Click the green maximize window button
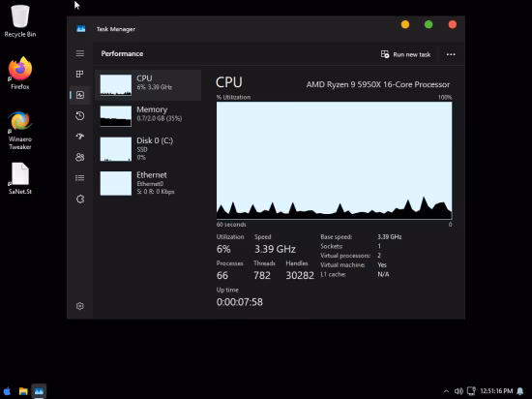 [429, 24]
